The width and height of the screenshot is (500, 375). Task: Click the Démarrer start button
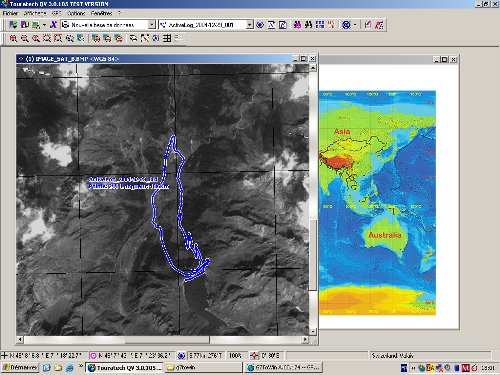tap(20, 367)
